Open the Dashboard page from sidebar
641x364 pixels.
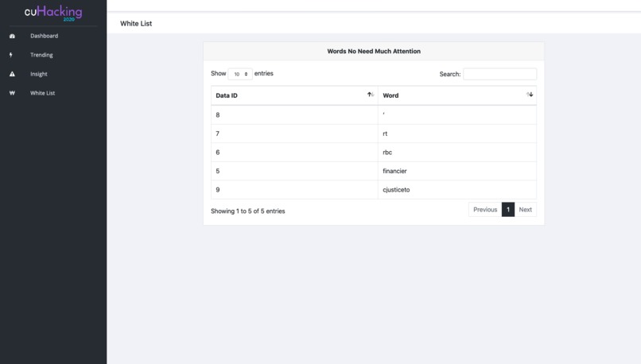(45, 36)
